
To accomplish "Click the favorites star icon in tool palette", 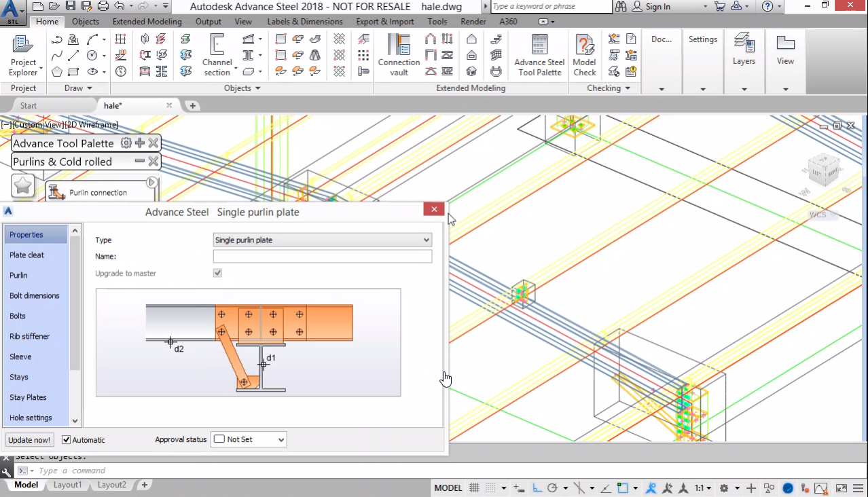I will click(23, 185).
